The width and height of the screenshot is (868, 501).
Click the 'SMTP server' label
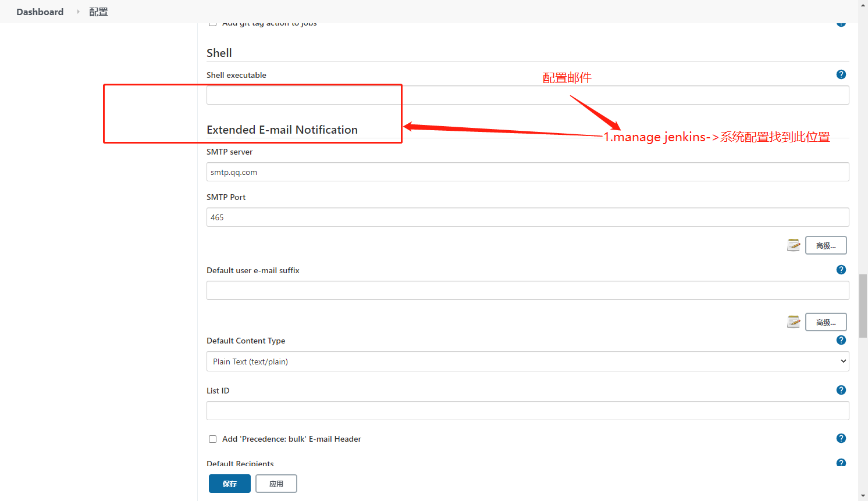(230, 152)
